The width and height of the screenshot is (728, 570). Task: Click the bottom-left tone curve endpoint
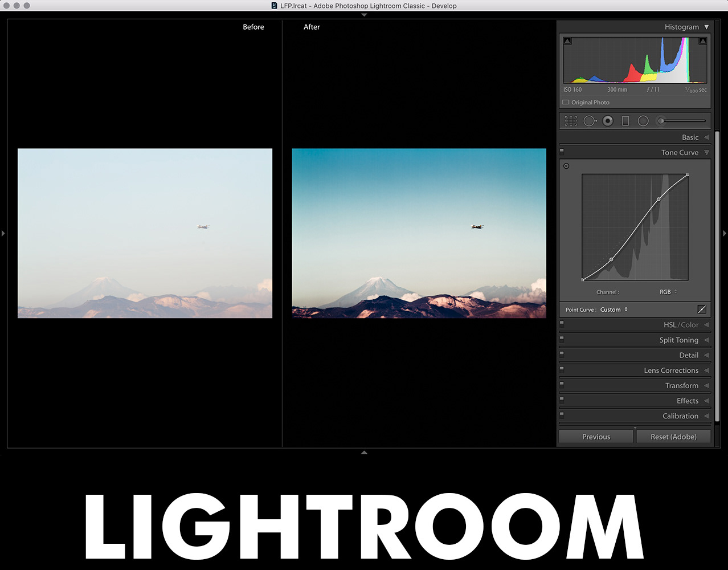583,279
